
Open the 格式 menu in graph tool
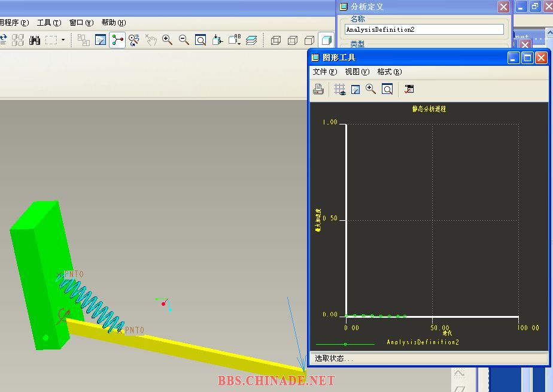(389, 72)
